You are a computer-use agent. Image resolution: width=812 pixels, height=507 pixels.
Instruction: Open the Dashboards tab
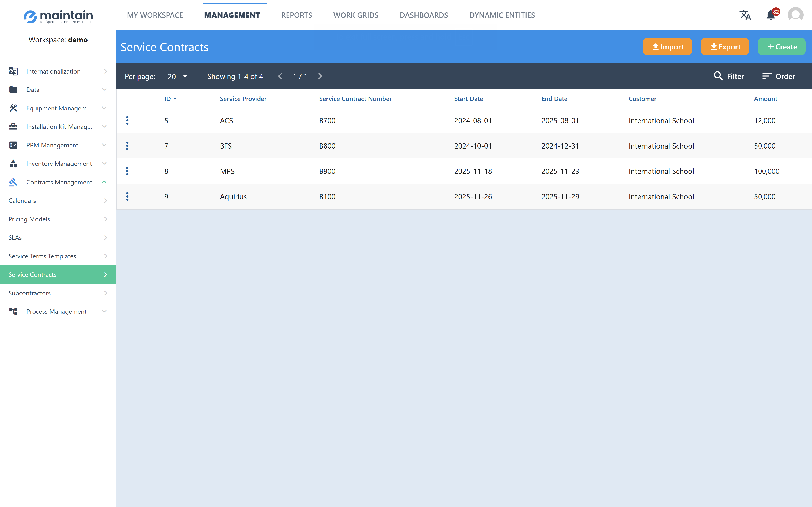(x=424, y=15)
